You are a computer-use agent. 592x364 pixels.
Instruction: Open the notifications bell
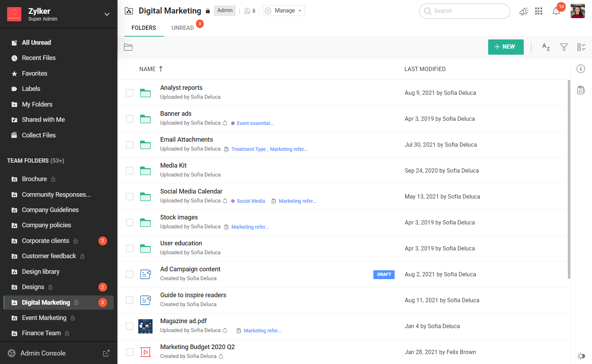click(556, 11)
